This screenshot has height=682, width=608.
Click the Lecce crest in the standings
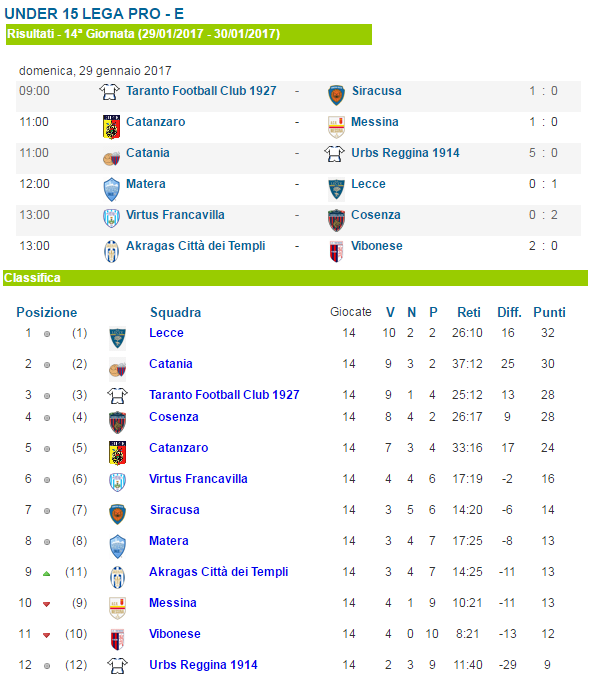tap(117, 339)
